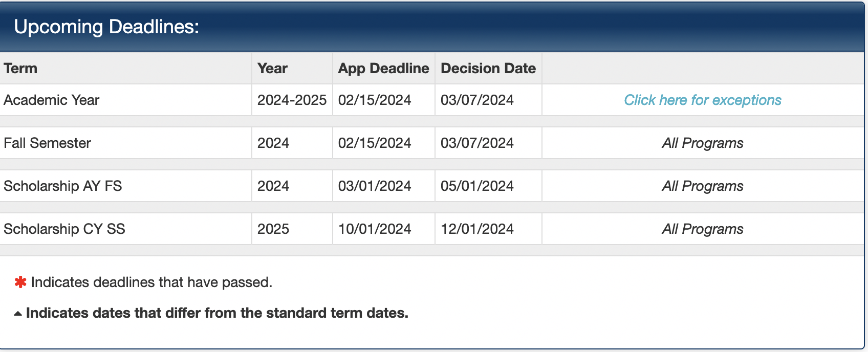The height and width of the screenshot is (352, 868).
Task: Click All Programs in Fall Semester row
Action: 702,143
